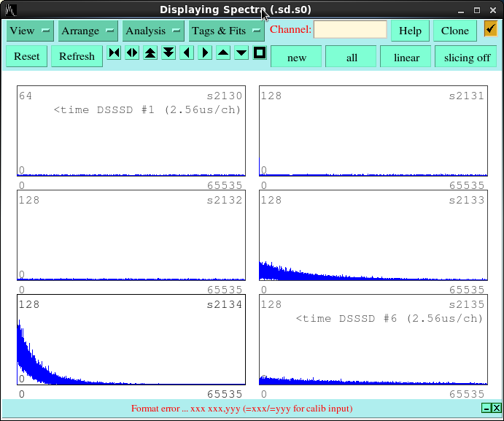
Task: Click the square full-view icon
Action: [x=260, y=53]
